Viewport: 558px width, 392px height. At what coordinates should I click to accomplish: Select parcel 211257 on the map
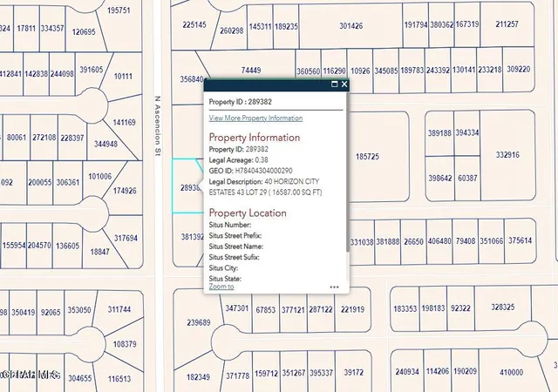pos(507,24)
